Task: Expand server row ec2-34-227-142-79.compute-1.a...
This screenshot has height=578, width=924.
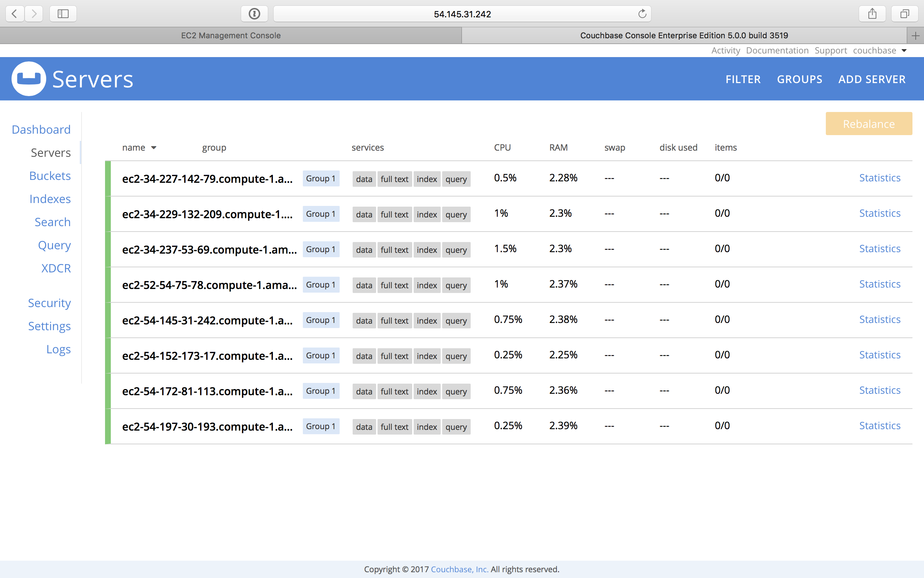Action: pyautogui.click(x=509, y=178)
